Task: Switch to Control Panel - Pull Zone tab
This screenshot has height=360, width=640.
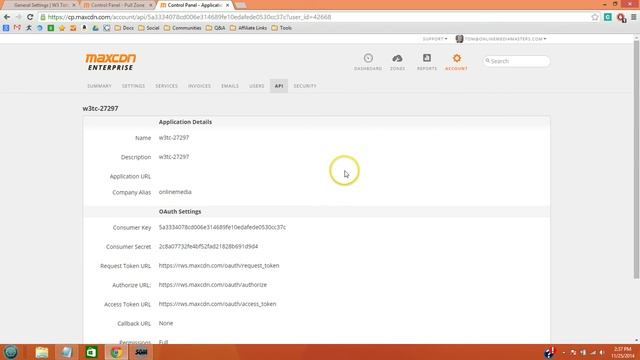Action: 118,5
